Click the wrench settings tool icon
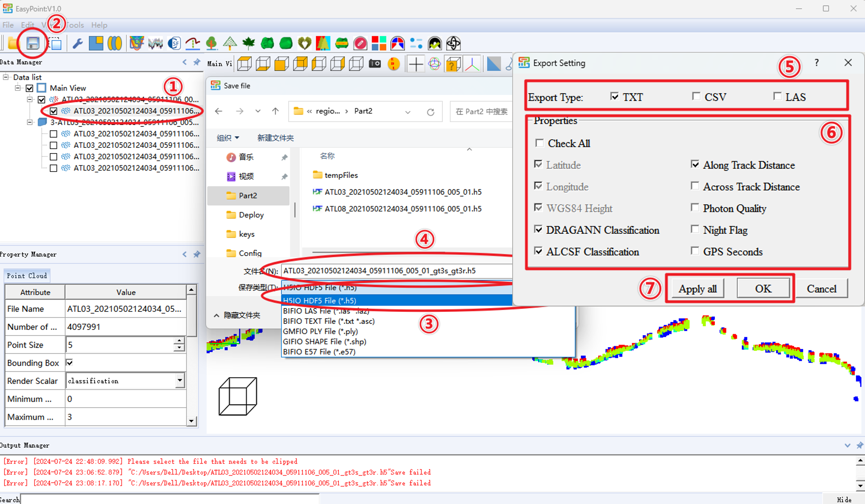Viewport: 865px width, 504px height. point(77,43)
